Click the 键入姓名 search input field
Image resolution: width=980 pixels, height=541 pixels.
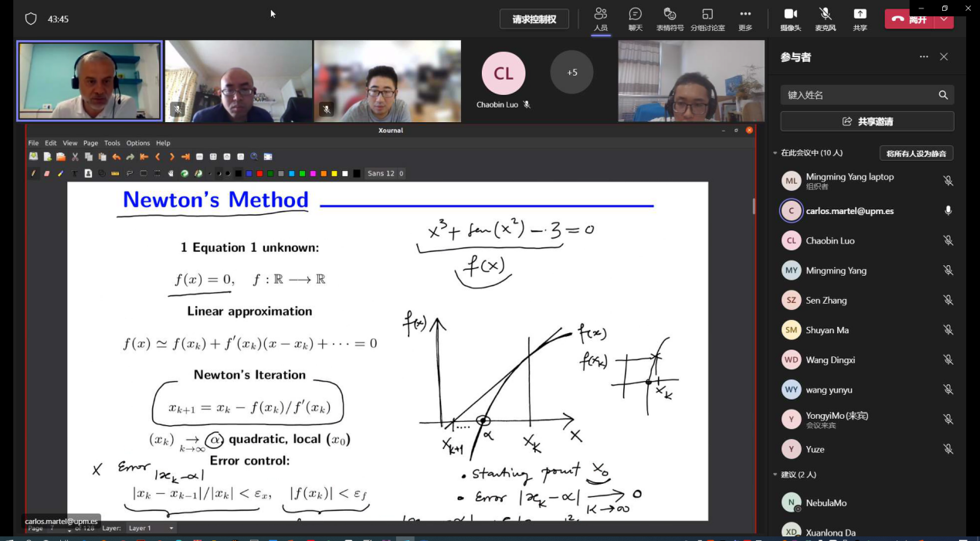pyautogui.click(x=857, y=95)
